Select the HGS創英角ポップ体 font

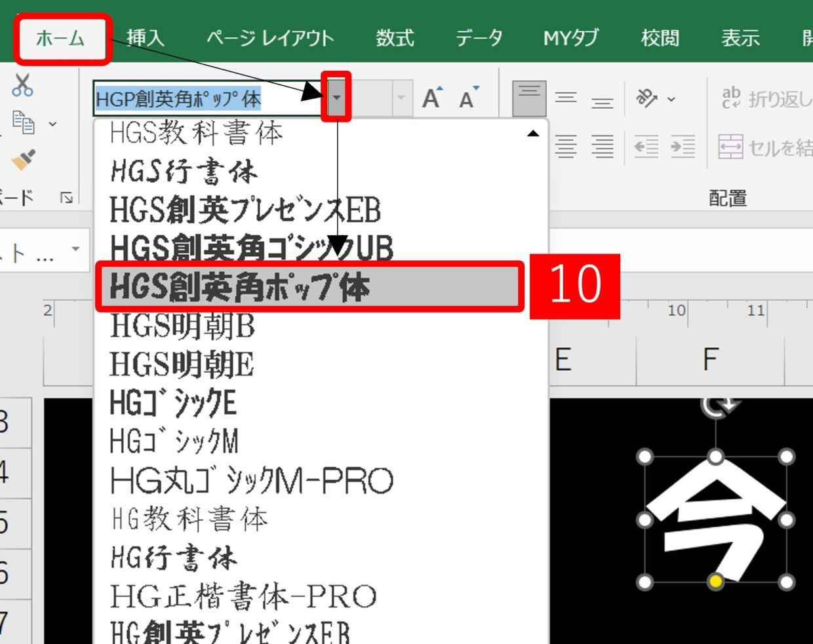[x=310, y=286]
